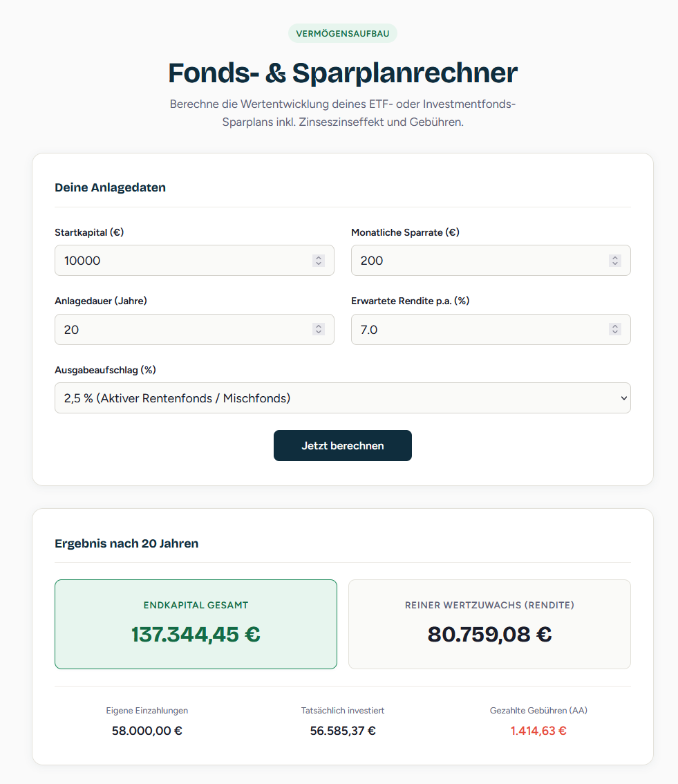The width and height of the screenshot is (678, 784).
Task: Click the Gezahlte Gebühren amount
Action: tap(538, 730)
